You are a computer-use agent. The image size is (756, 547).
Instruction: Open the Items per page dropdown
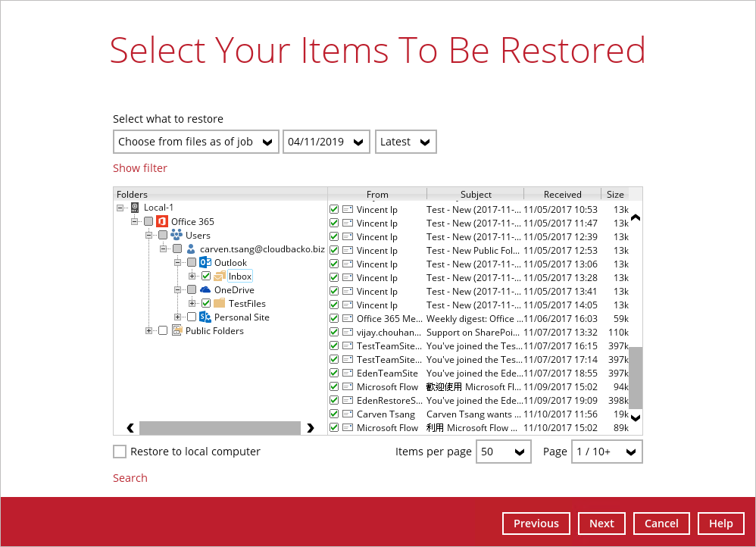coord(503,452)
